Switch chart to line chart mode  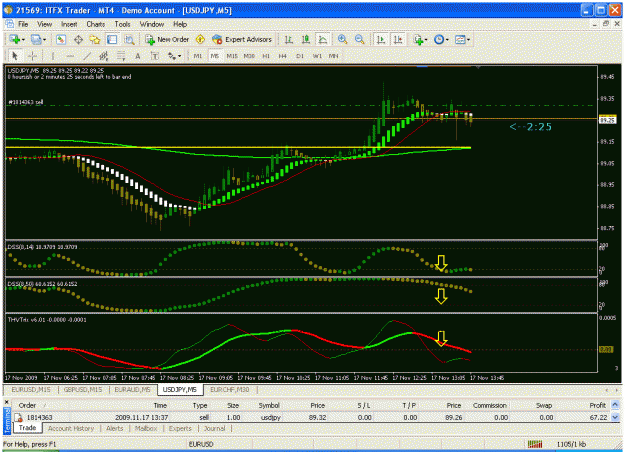click(x=322, y=39)
